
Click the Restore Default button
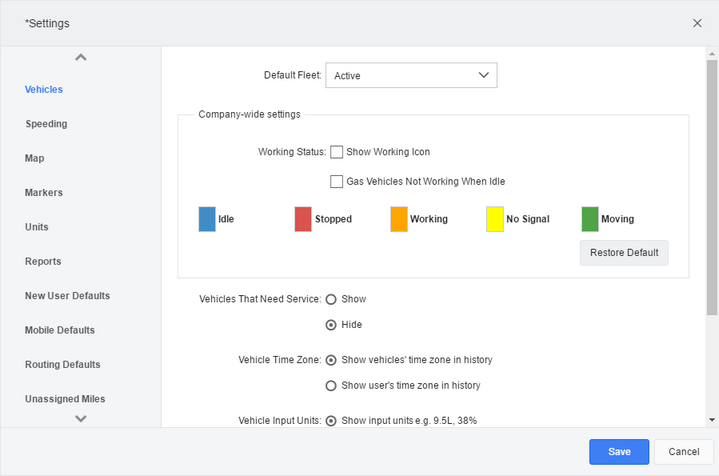(x=624, y=253)
